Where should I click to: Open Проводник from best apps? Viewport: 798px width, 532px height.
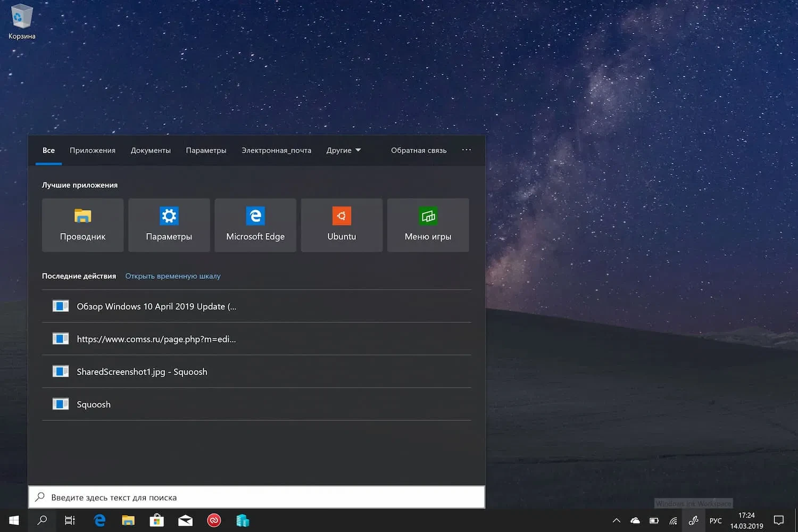[x=82, y=225]
